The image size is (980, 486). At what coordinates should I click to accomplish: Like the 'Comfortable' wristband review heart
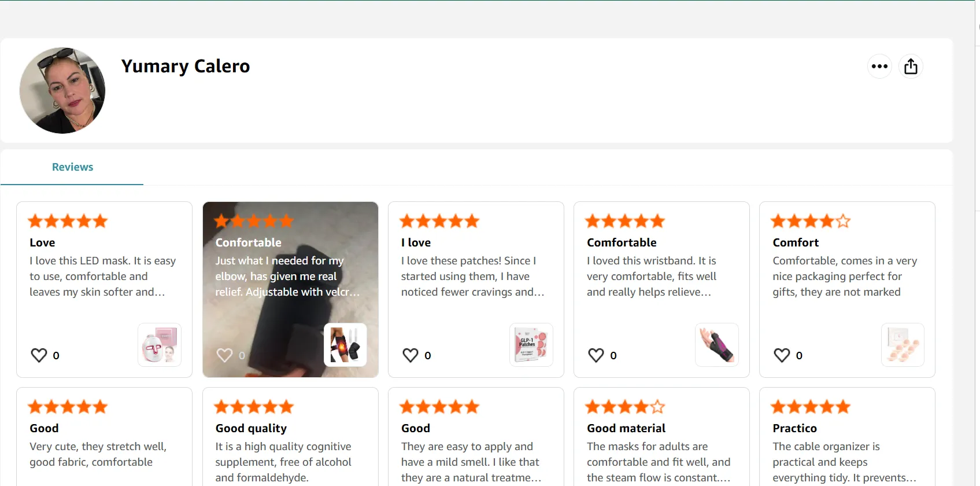click(596, 355)
